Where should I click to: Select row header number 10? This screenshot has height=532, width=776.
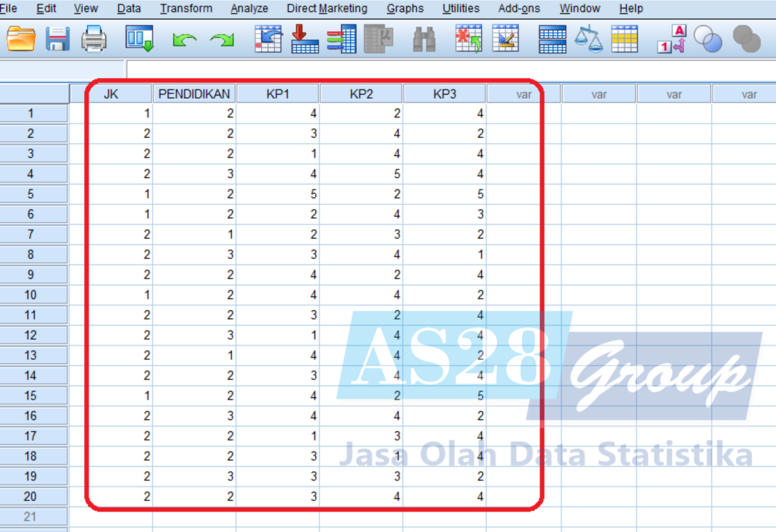[x=31, y=295]
